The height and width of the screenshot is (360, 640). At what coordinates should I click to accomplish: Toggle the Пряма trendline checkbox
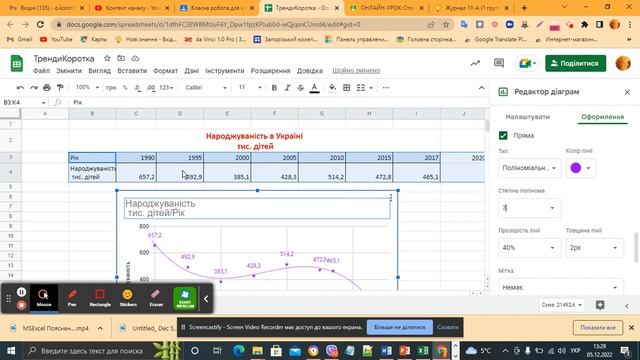[503, 136]
